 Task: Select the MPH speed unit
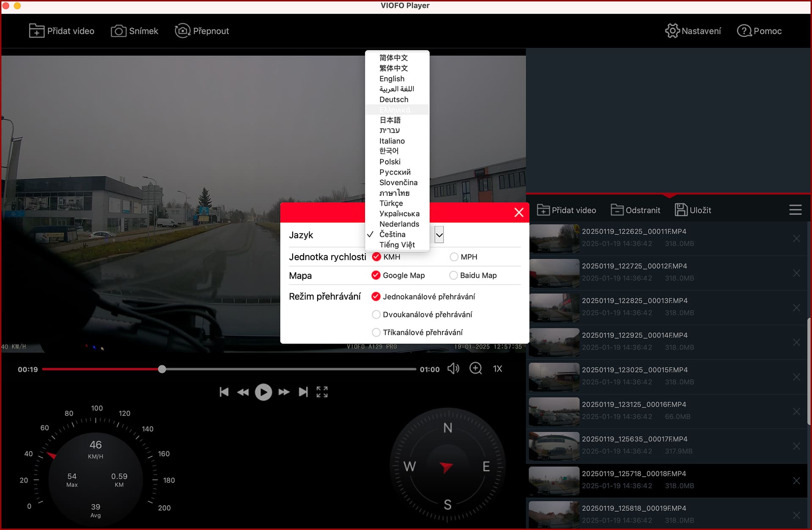coord(454,257)
